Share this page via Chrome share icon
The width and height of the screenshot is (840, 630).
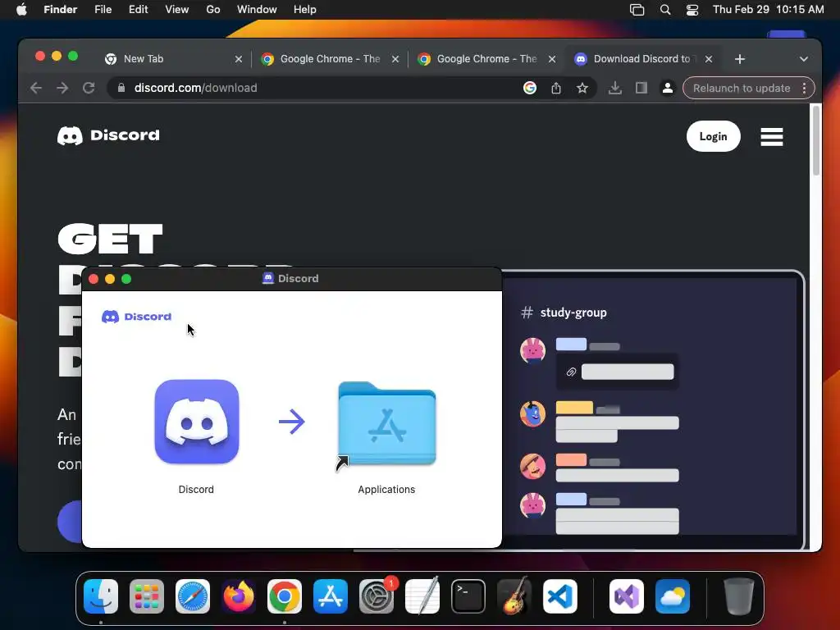556,88
